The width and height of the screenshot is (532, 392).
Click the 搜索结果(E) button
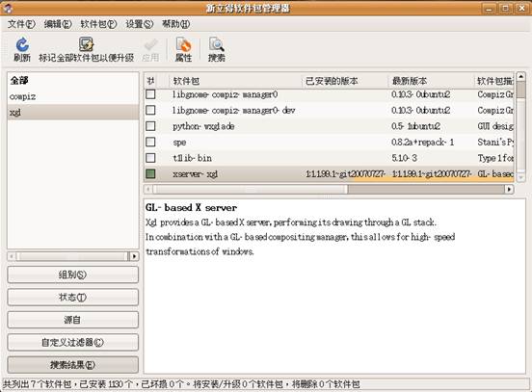72,365
